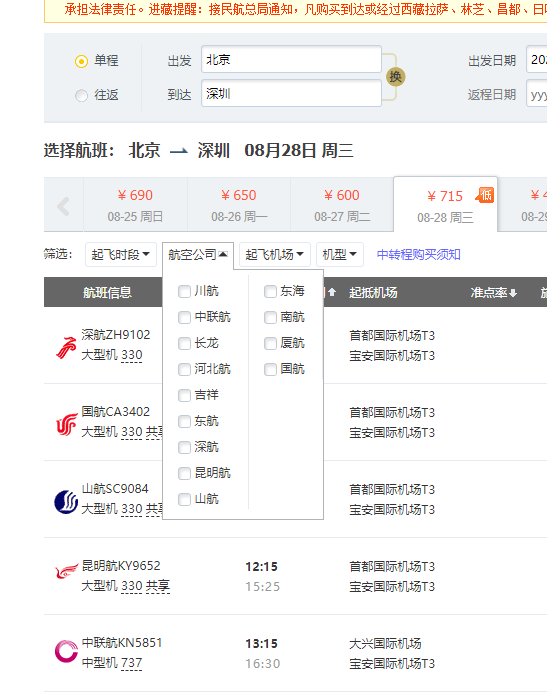Click aircraft type 330 for 昆明航KY9652
This screenshot has width=547, height=694.
click(131, 586)
